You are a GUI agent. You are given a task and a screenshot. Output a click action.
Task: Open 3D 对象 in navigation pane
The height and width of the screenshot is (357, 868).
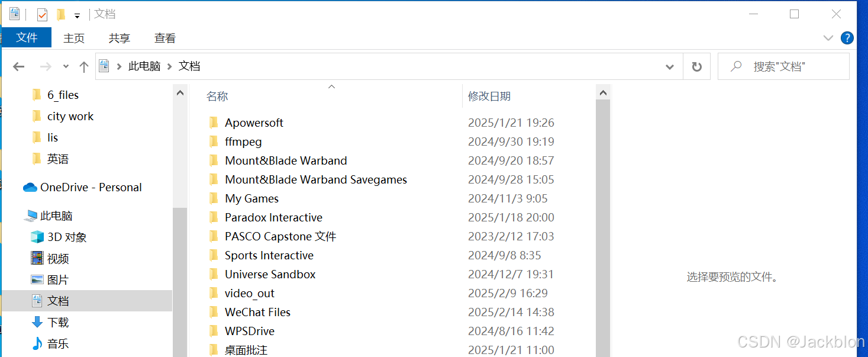pyautogui.click(x=67, y=237)
